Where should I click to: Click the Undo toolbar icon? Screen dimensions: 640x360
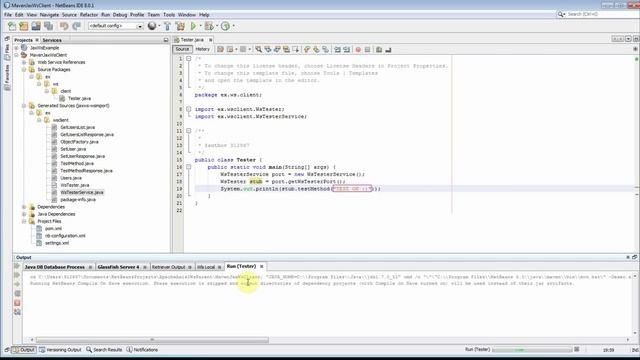[64, 26]
